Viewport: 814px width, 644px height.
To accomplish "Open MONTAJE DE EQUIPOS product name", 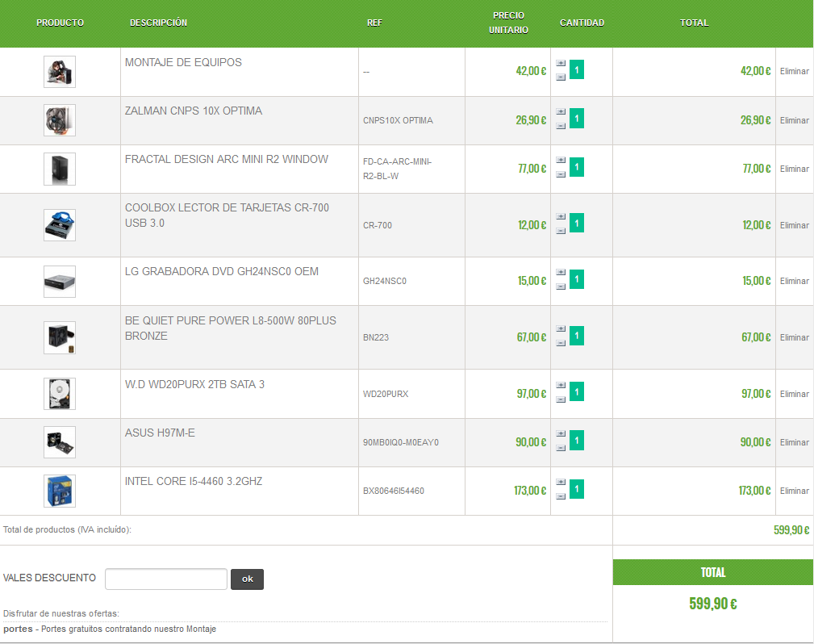I will click(x=183, y=62).
